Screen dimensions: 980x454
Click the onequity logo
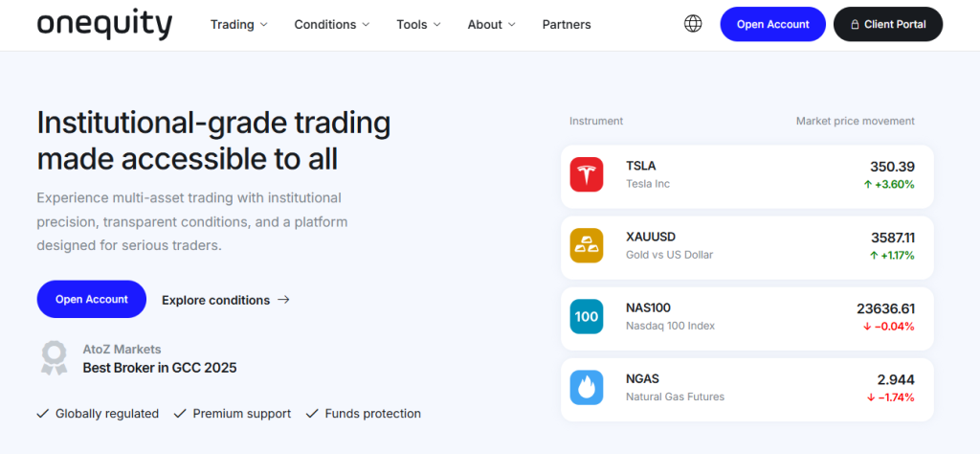tap(105, 25)
